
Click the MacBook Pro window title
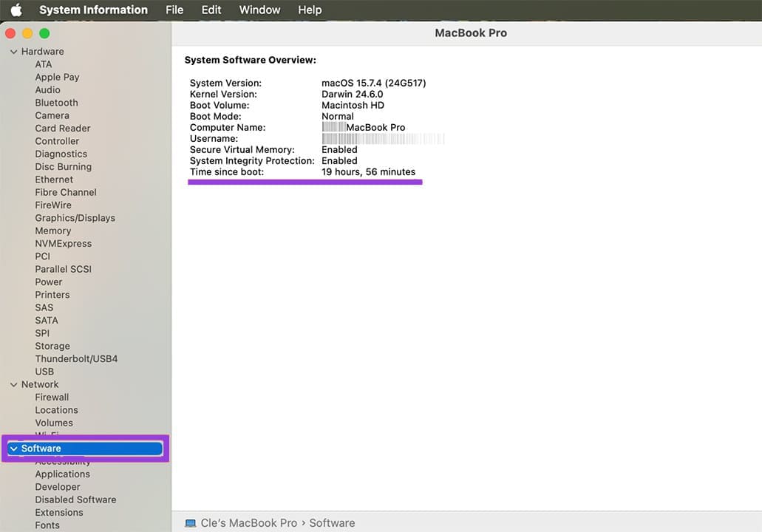click(x=470, y=33)
